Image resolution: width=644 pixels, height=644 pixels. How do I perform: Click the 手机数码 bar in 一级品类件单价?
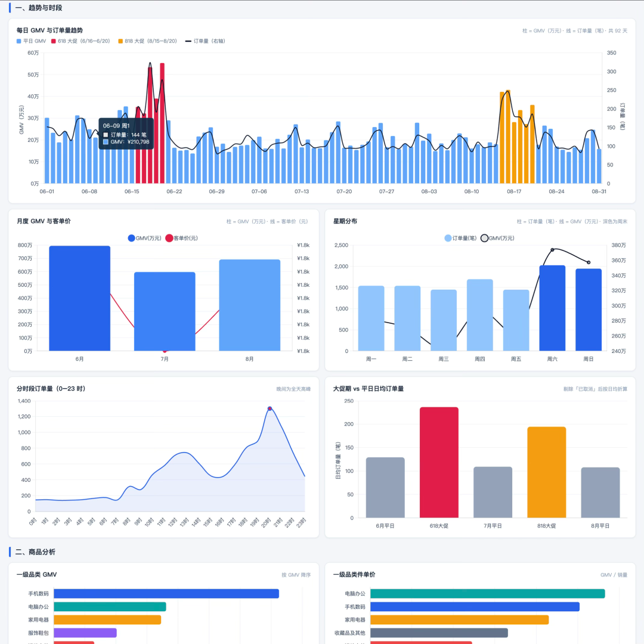coord(475,606)
